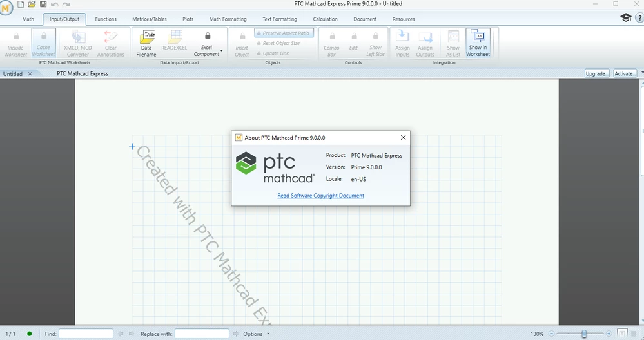The height and width of the screenshot is (340, 644).
Task: Click Insert Object icon
Action: tap(242, 44)
